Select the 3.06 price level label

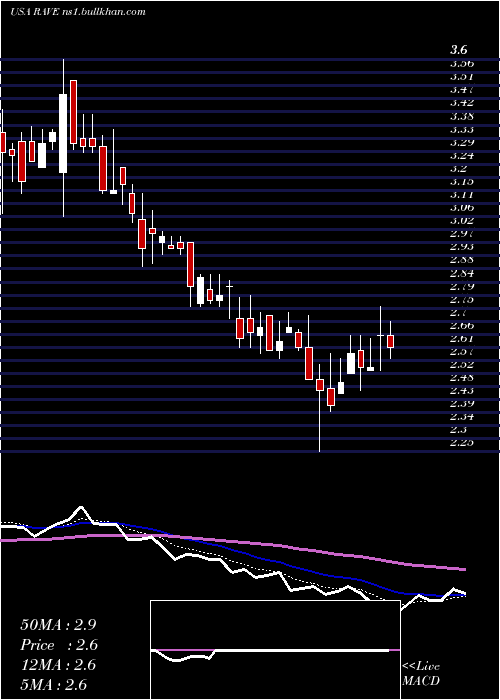tap(462, 208)
